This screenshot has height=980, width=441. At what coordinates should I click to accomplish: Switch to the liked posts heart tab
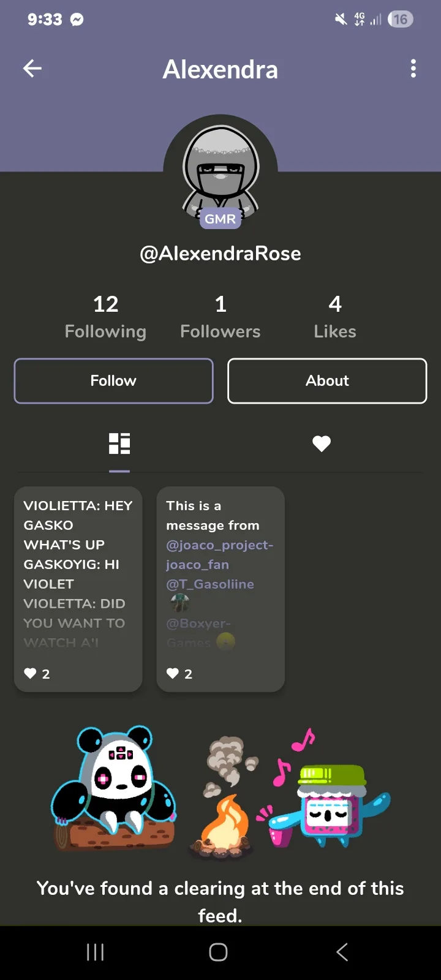click(x=322, y=443)
